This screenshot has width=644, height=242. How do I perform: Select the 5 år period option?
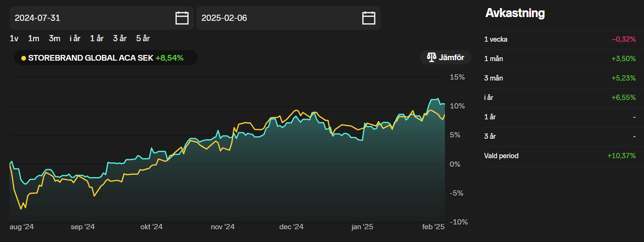143,38
